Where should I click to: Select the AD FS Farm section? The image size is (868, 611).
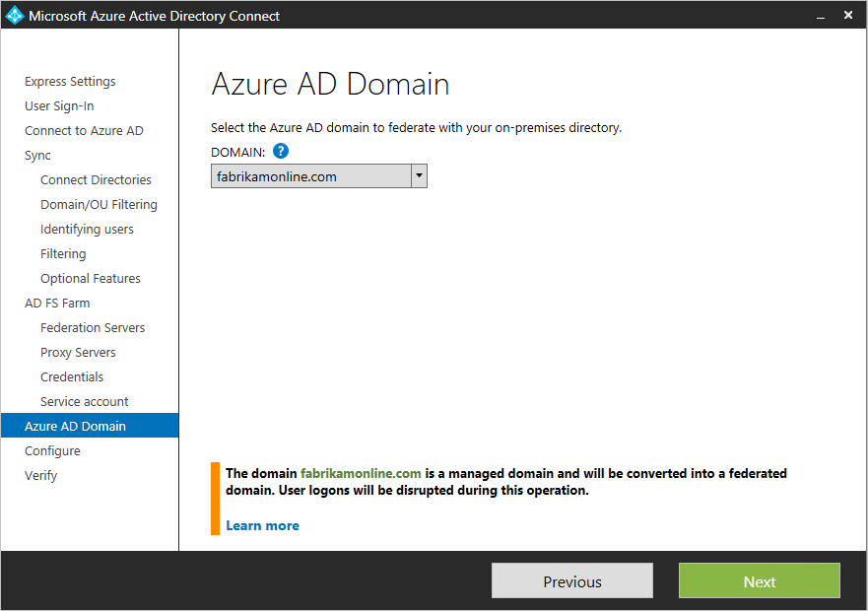tap(57, 304)
